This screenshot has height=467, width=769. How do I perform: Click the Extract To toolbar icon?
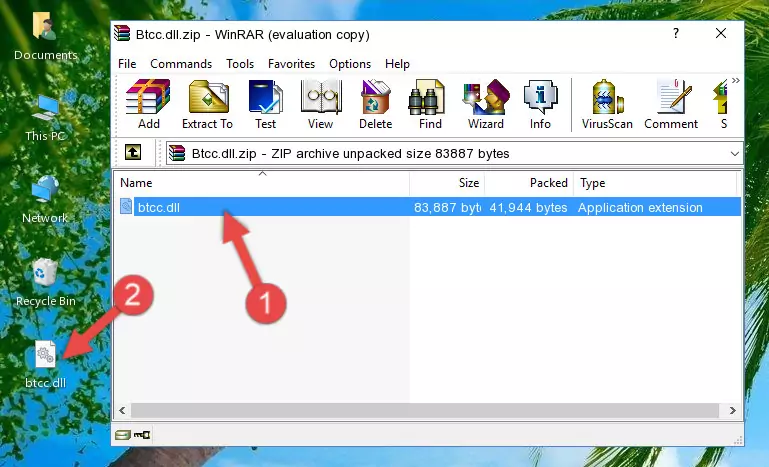click(207, 104)
